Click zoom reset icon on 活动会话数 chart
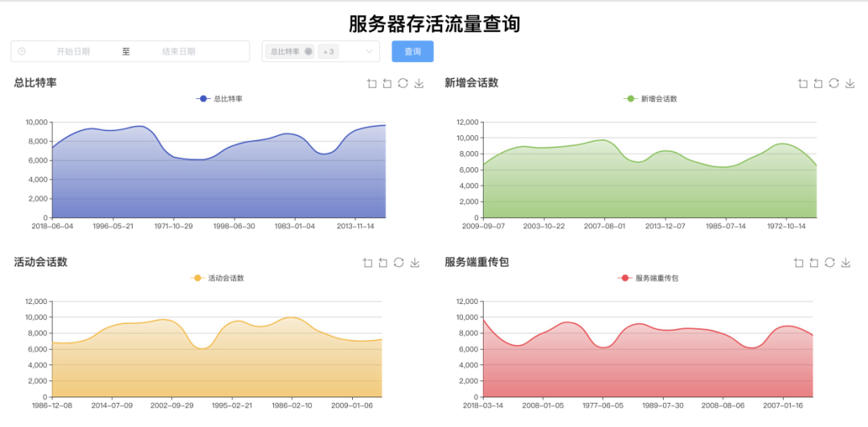The width and height of the screenshot is (868, 427). (383, 263)
